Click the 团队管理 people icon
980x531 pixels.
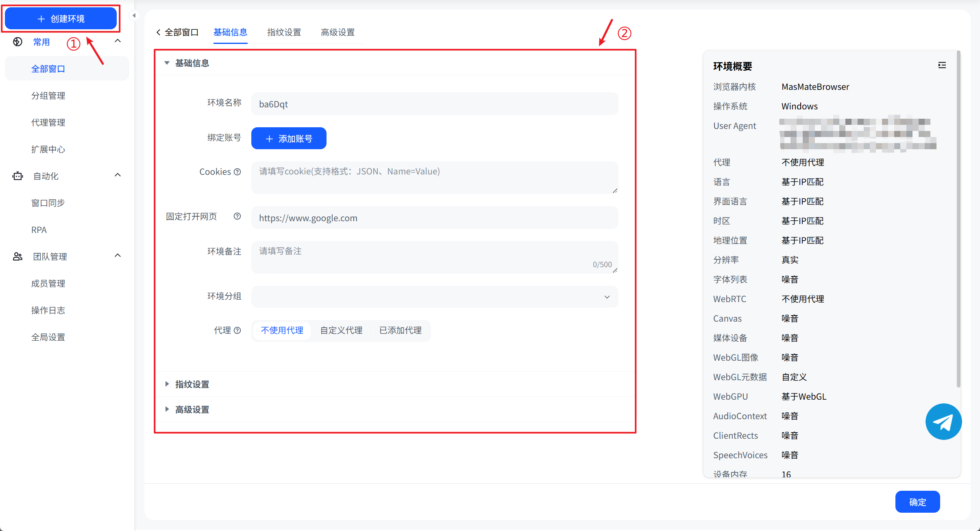[x=17, y=257]
